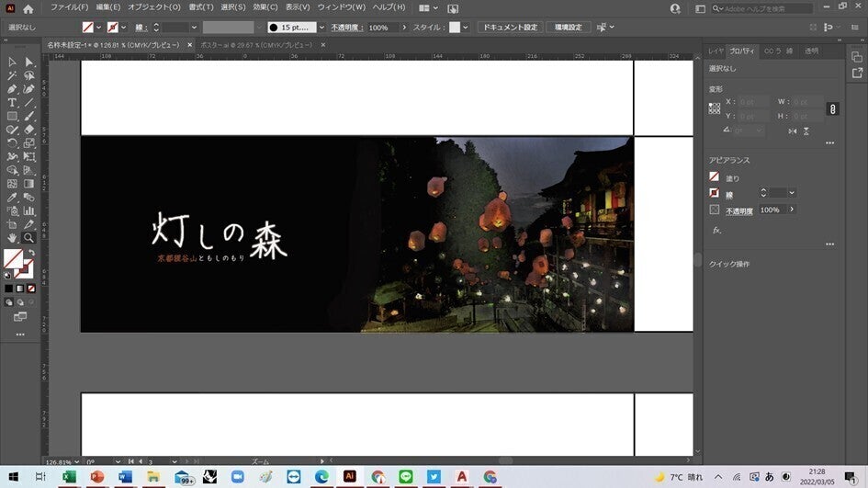Image resolution: width=868 pixels, height=488 pixels.
Task: Switch to the ポスター.ai document tab
Action: click(x=255, y=44)
